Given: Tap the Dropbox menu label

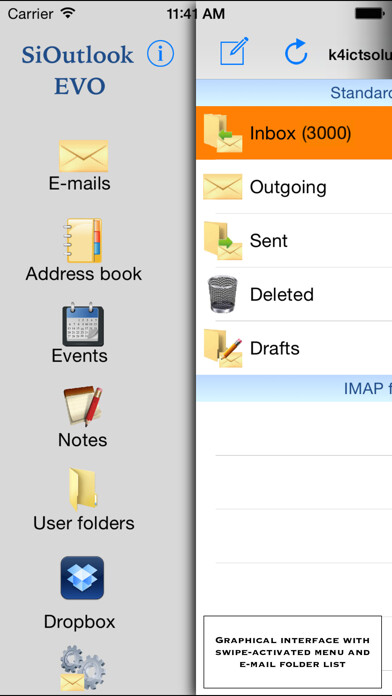Looking at the screenshot, I should (79, 621).
